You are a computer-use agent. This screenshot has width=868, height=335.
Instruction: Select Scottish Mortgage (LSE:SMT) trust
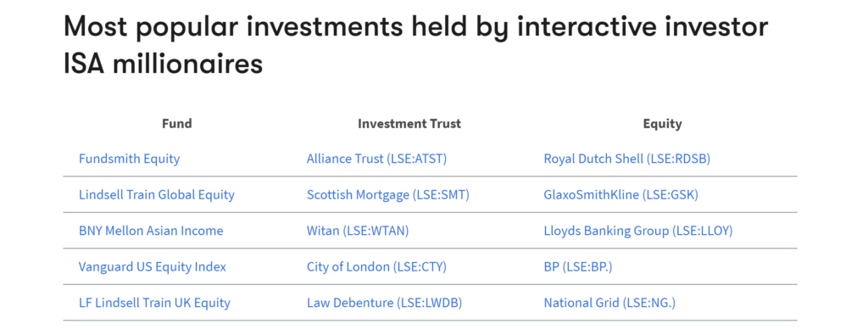(388, 195)
